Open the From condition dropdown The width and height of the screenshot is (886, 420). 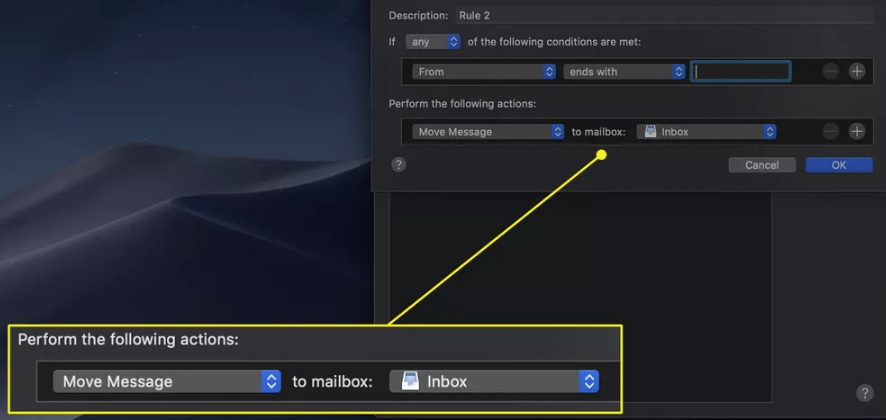coord(484,72)
